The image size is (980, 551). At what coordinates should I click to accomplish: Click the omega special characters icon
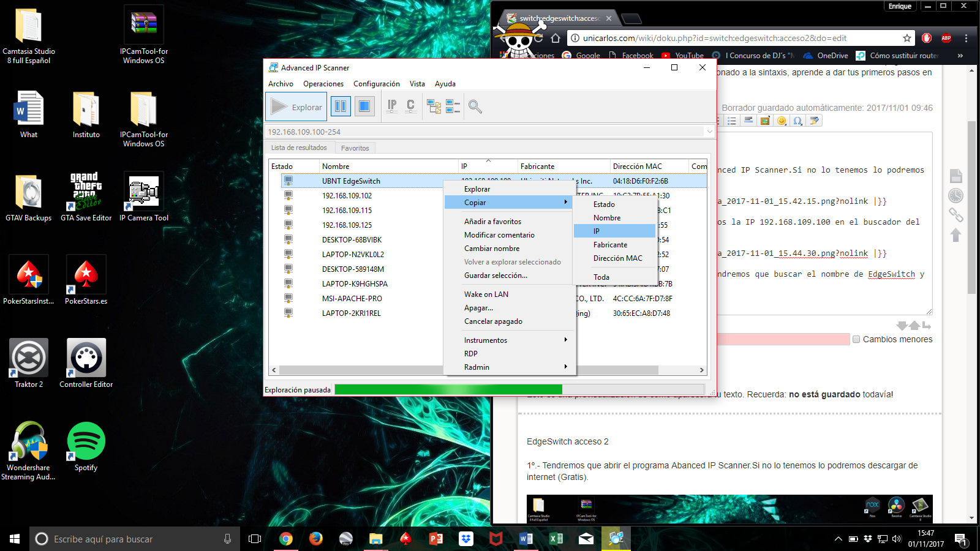pyautogui.click(x=798, y=121)
